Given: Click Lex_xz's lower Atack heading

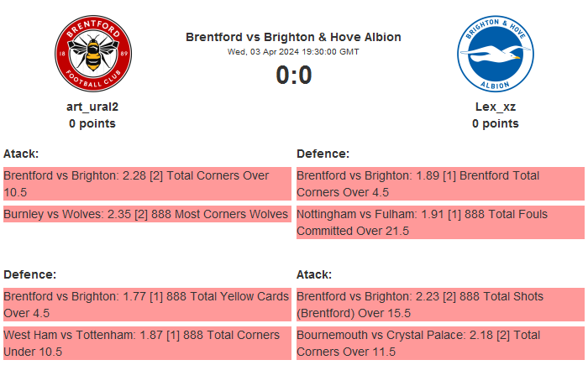Looking at the screenshot, I should (x=314, y=274).
